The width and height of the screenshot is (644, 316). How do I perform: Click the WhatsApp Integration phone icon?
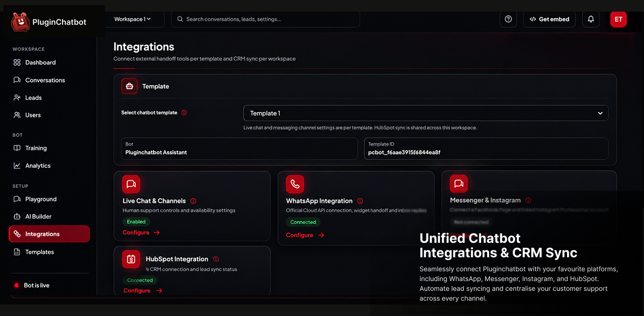(295, 184)
